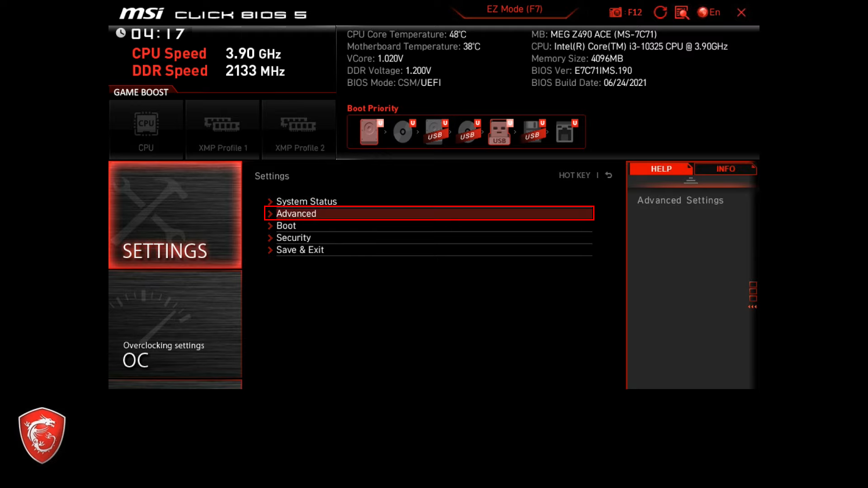Click the USB key boot device icon
Viewport: 868px width, 488px height.
(x=500, y=132)
